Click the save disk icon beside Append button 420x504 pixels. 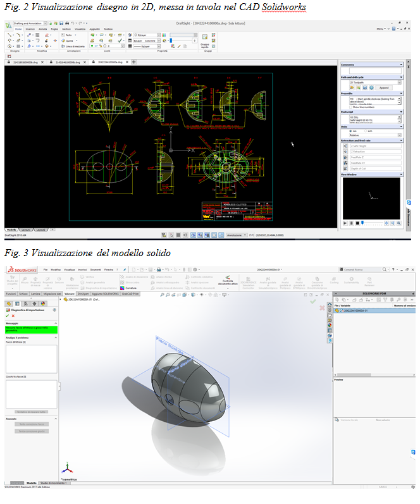point(365,88)
